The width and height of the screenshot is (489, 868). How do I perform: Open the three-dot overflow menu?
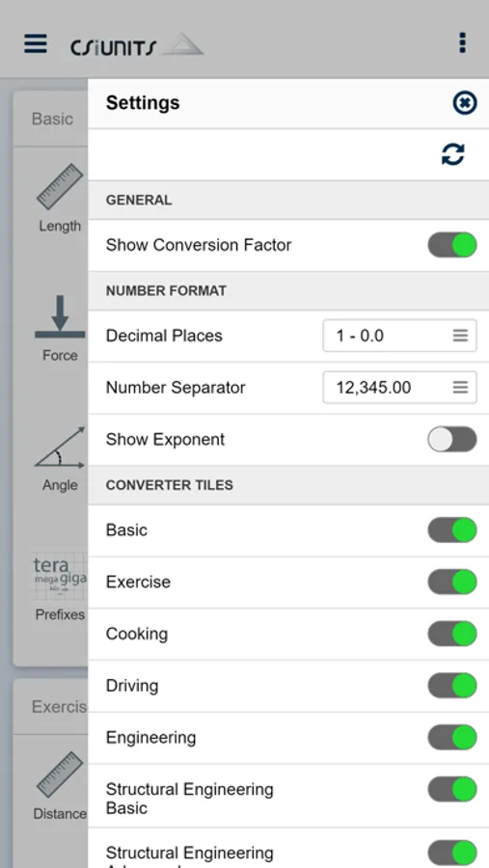point(462,42)
